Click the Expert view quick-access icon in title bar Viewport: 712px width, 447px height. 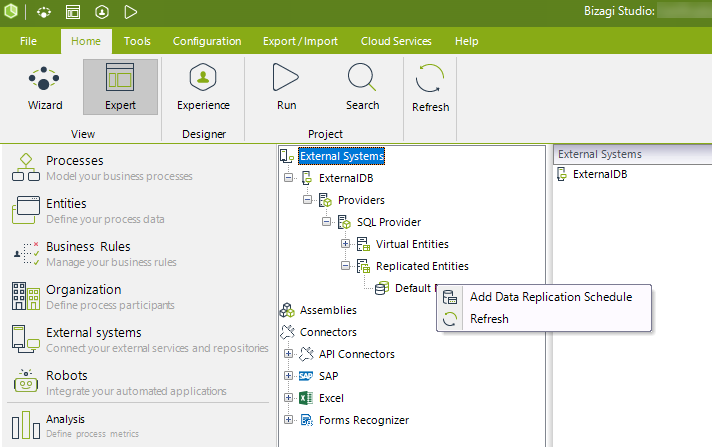pos(73,12)
